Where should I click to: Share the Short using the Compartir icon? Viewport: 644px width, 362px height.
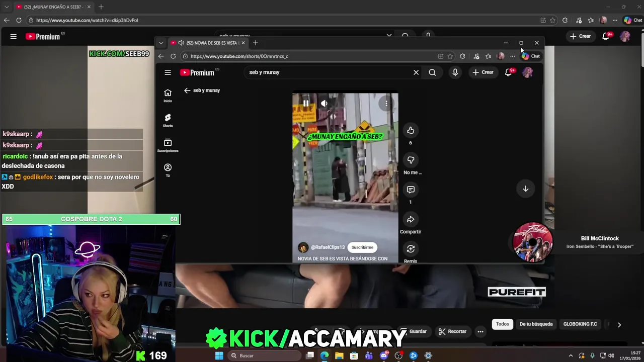click(x=411, y=219)
